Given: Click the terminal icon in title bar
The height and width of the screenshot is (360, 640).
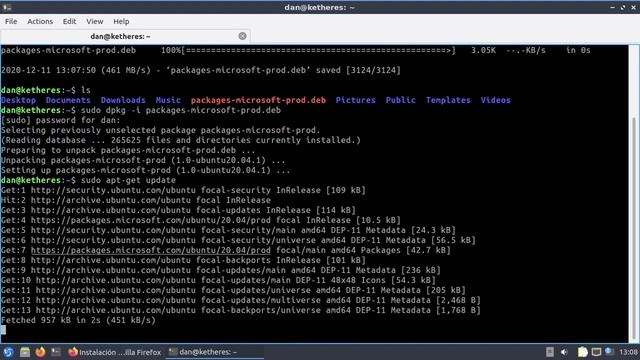Looking at the screenshot, I should point(7,7).
